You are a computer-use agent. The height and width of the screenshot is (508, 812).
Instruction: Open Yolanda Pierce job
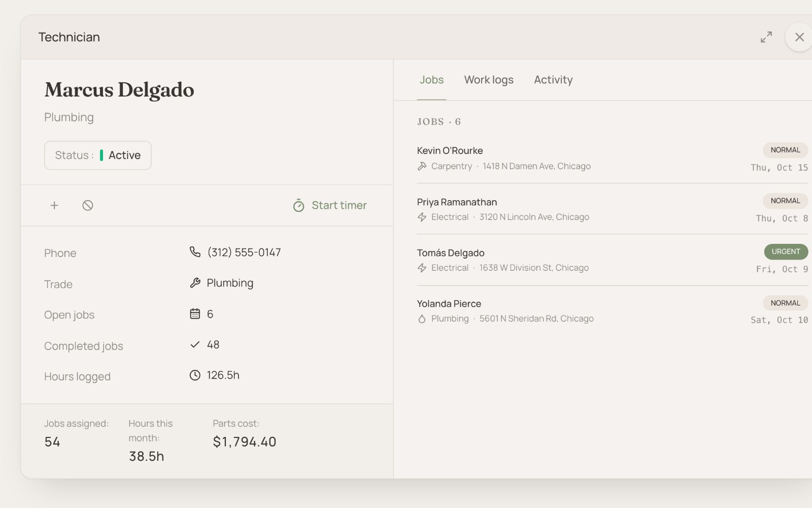[x=613, y=310]
